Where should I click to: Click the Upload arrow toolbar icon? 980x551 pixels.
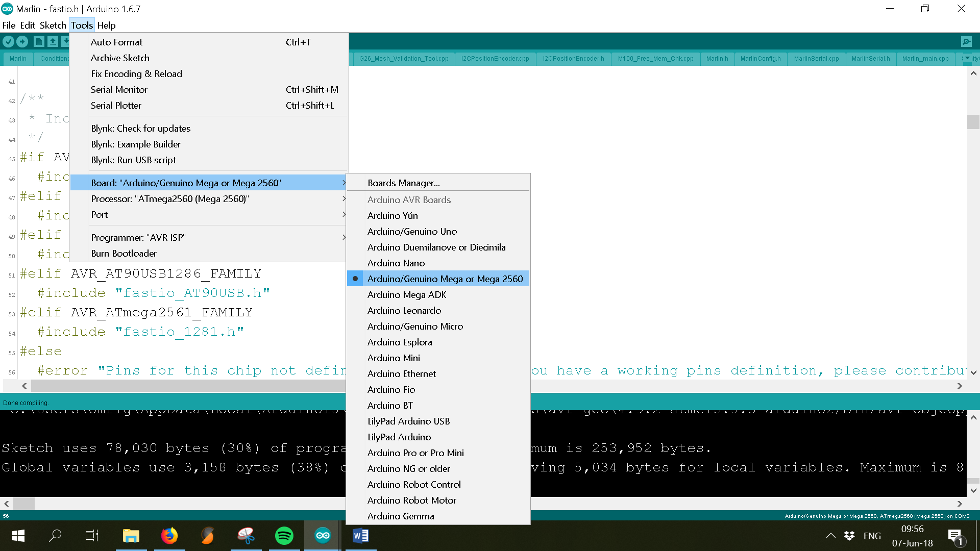point(22,42)
